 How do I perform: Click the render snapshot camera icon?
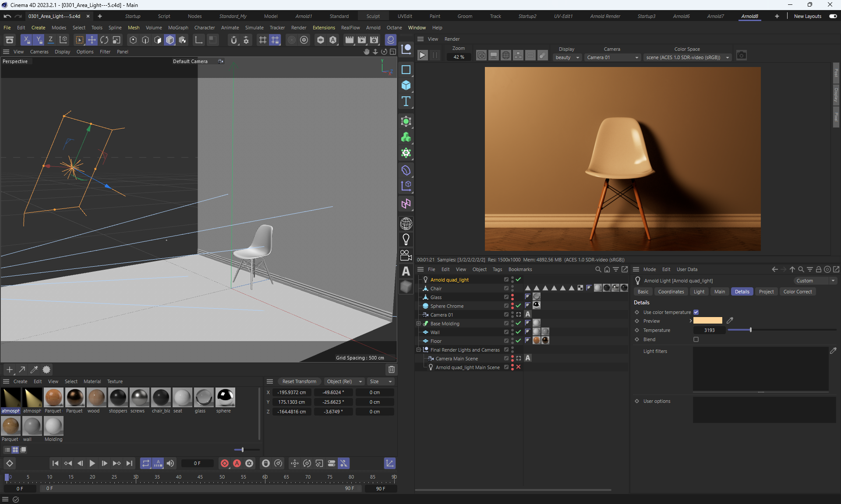741,56
